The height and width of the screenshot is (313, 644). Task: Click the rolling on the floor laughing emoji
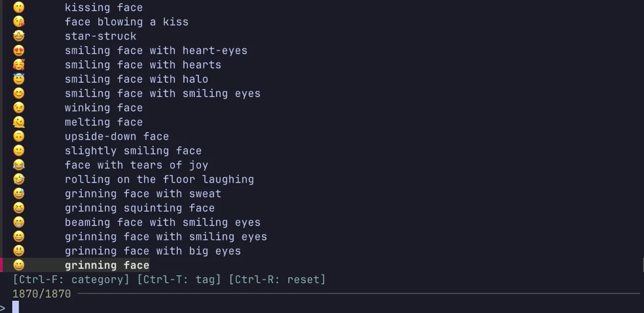(19, 179)
